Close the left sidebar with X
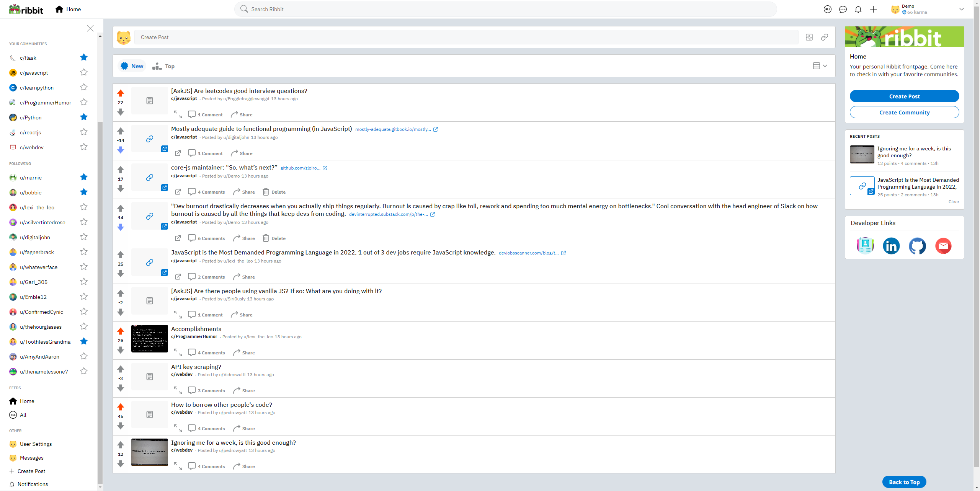Screen dimensions: 980x491 coord(90,28)
